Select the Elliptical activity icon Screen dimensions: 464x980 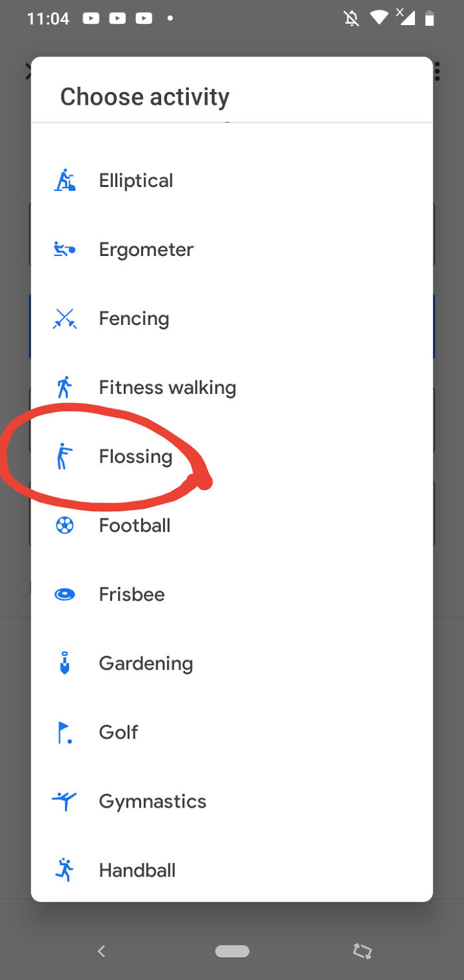tap(64, 180)
